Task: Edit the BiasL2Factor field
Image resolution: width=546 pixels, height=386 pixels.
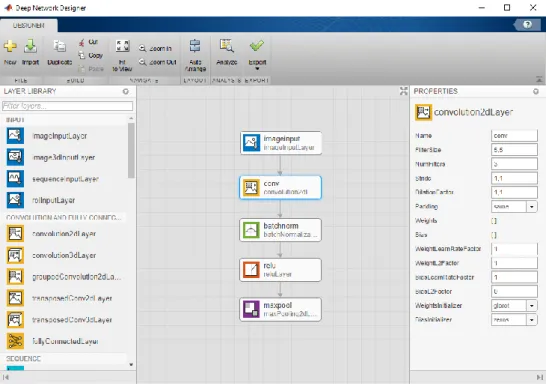Action: 514,292
